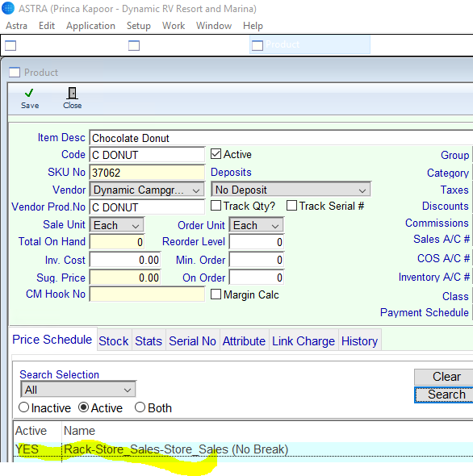Click the first blank window icon in strip
Image resolution: width=473 pixels, height=476 pixels.
pyautogui.click(x=10, y=45)
